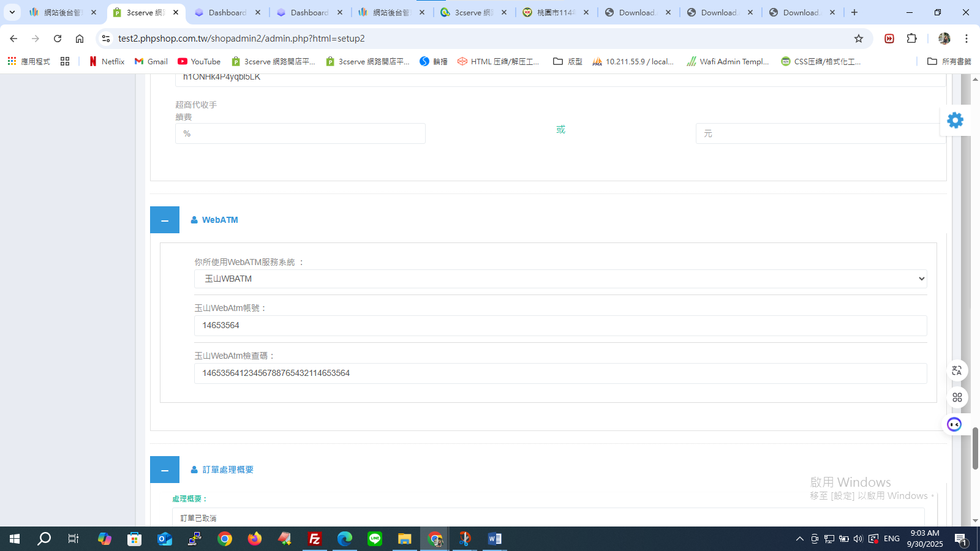Viewport: 980px width, 551px height.
Task: Open the 版型 bookmarks folder
Action: click(568, 61)
